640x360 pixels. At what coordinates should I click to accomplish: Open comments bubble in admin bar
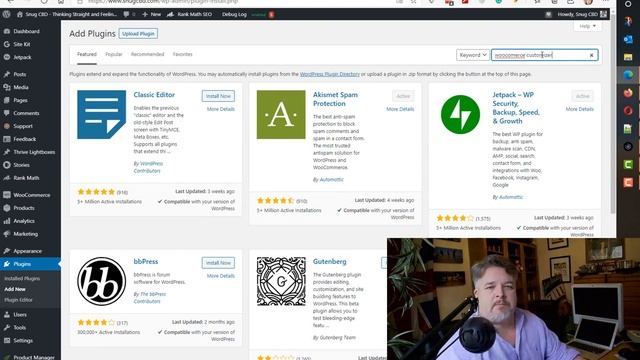coord(129,14)
